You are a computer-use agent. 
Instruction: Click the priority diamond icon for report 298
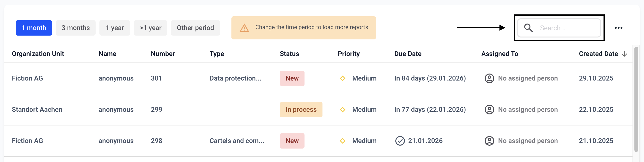[342, 141]
